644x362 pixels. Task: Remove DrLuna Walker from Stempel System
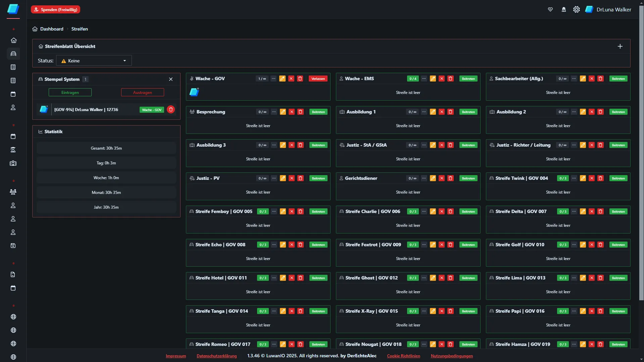pyautogui.click(x=171, y=110)
